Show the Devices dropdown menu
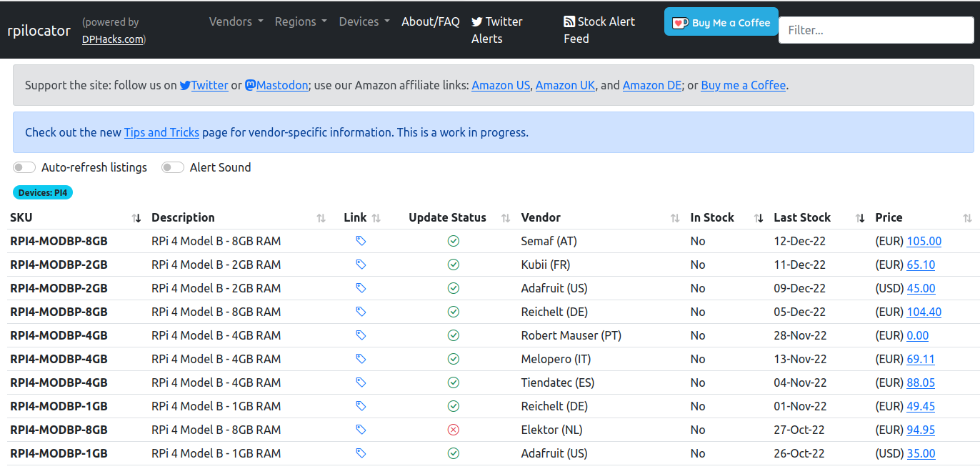 click(x=364, y=21)
